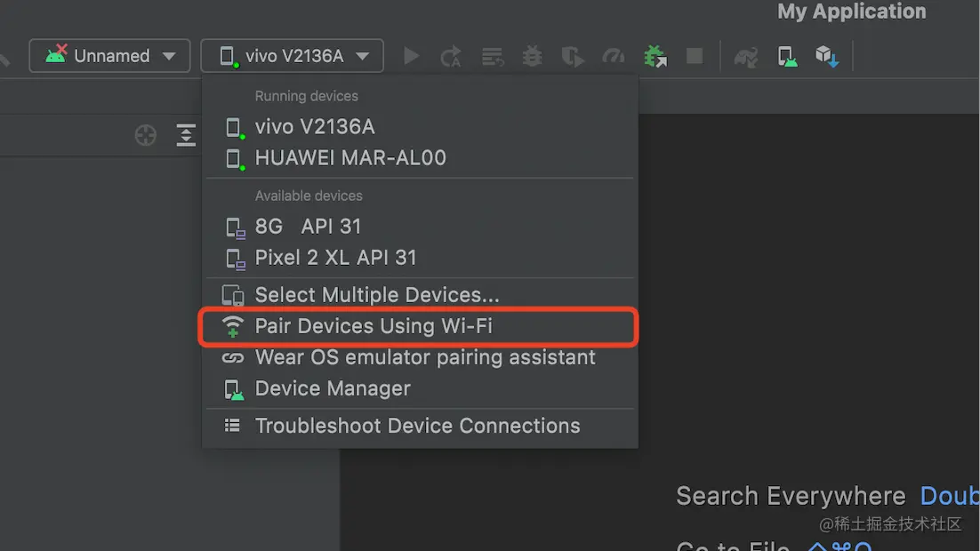Click the green Run app play icon

pos(411,56)
